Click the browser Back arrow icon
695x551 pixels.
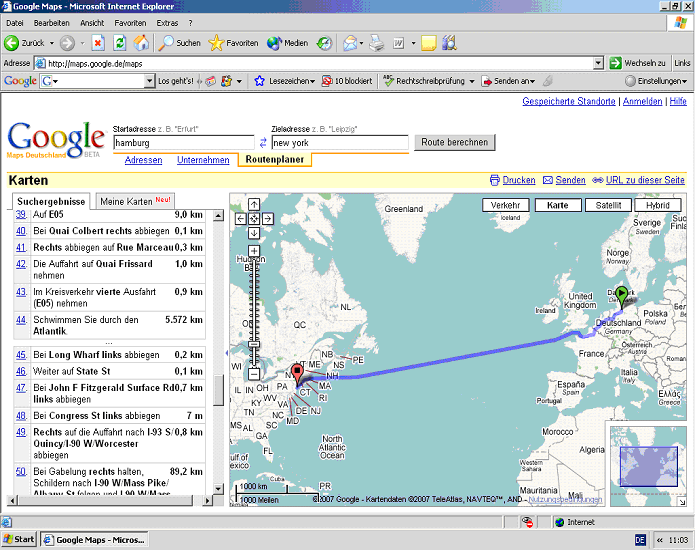tap(12, 43)
